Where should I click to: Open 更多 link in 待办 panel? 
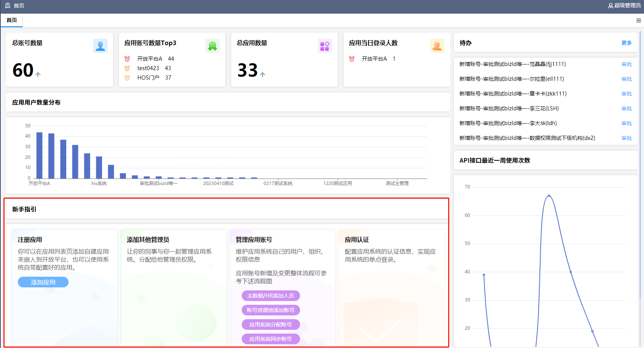click(627, 43)
